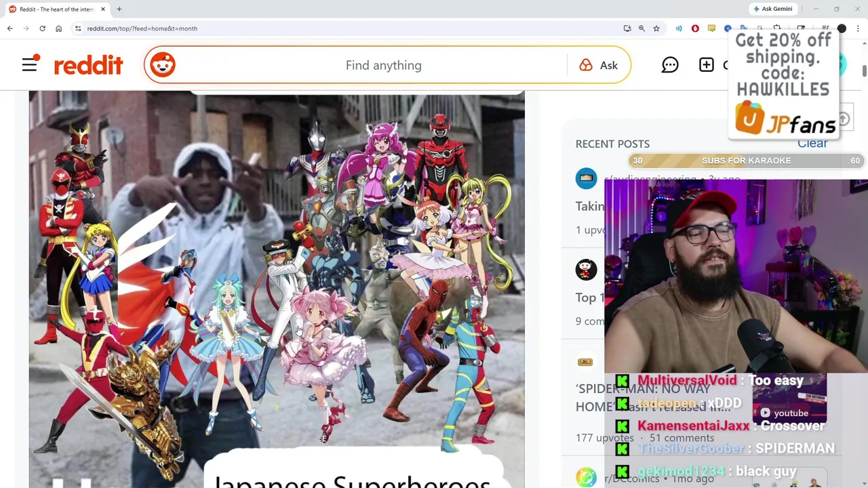Click the '51 comments' text
Viewport: 868px width, 488px height.
(682, 438)
